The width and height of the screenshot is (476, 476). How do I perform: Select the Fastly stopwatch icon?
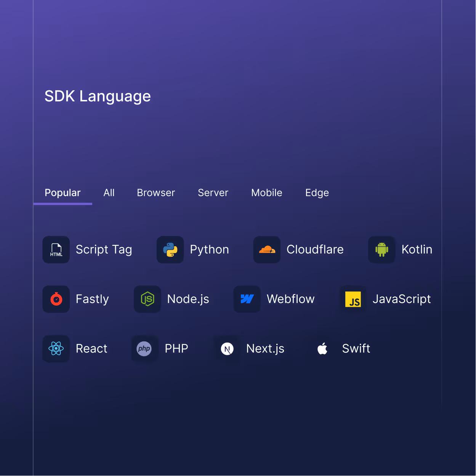(56, 299)
